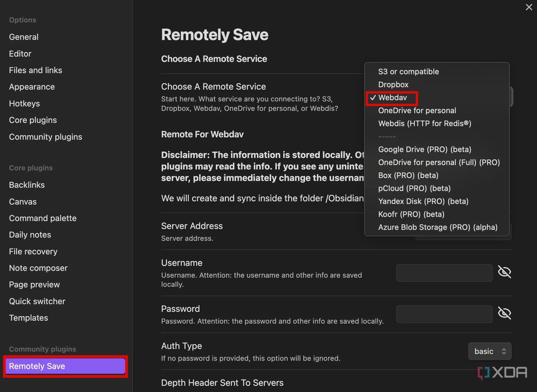The height and width of the screenshot is (392, 537).
Task: Open Quick switcher plugin settings
Action: [37, 301]
